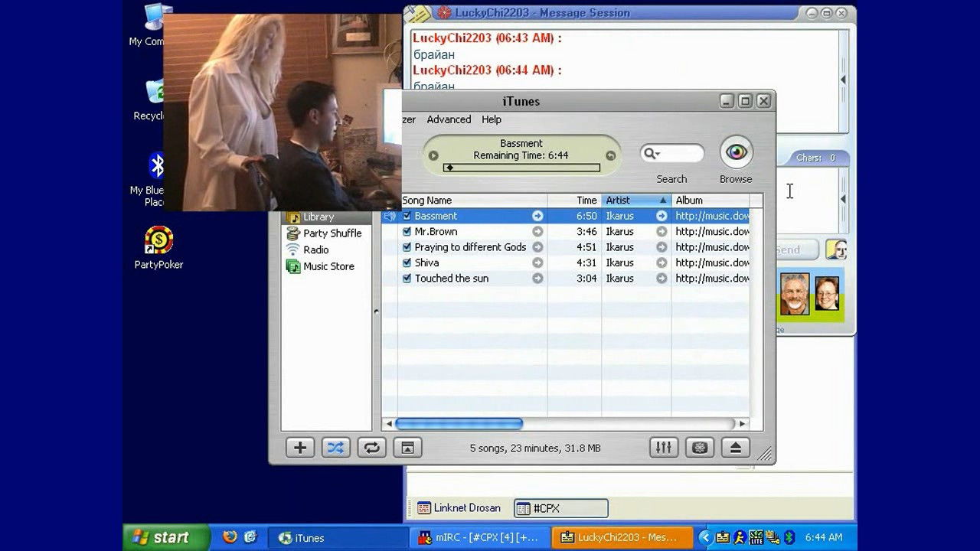Viewport: 980px width, 551px height.
Task: Select Music Store in the source list
Action: pos(328,266)
